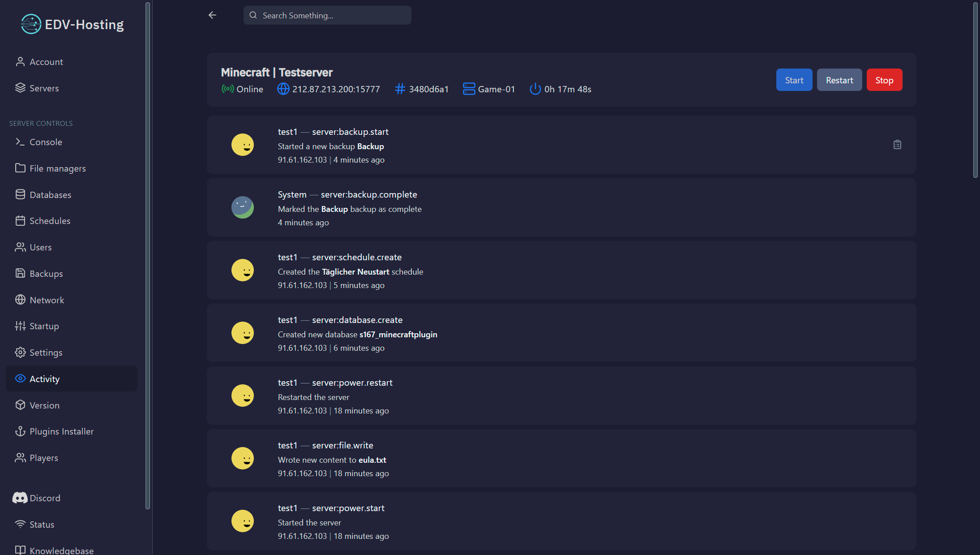Screen dimensions: 980x555
Task: Click the server:file.write event name
Action: coord(342,445)
